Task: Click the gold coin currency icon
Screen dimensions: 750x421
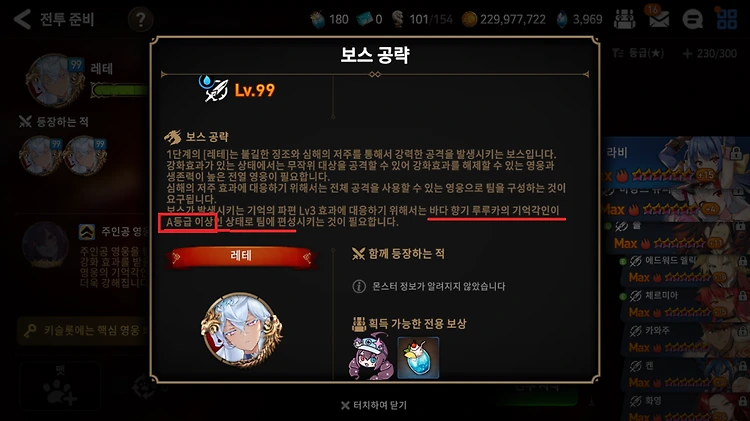Action: 469,19
